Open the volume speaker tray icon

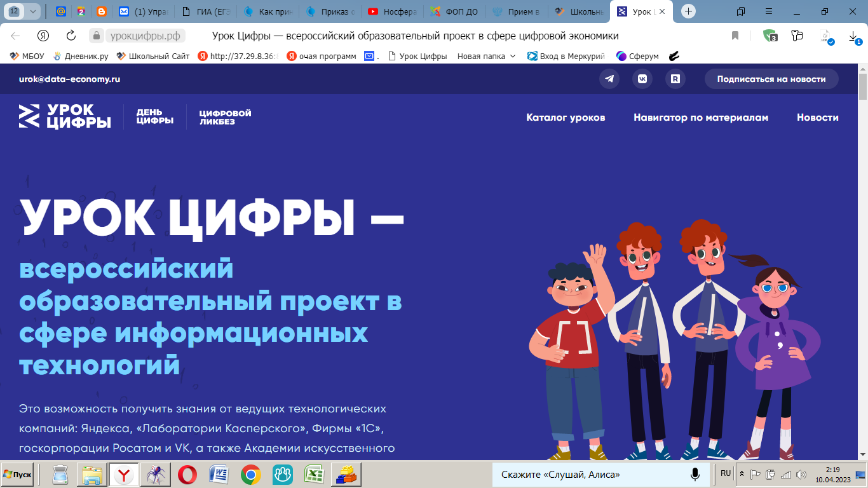[x=801, y=475]
